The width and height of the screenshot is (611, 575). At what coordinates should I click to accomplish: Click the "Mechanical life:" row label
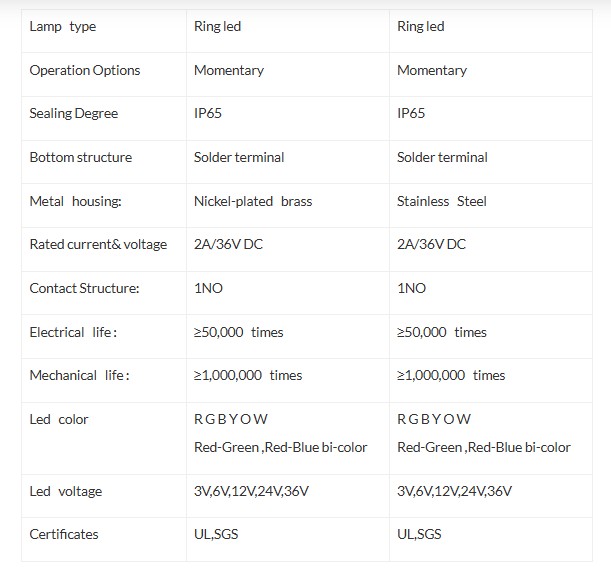click(x=80, y=375)
